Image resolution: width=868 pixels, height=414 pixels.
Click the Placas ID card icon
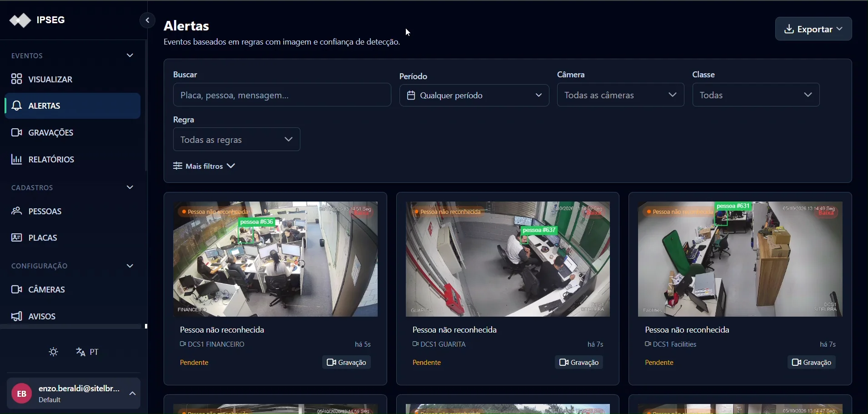pyautogui.click(x=16, y=238)
